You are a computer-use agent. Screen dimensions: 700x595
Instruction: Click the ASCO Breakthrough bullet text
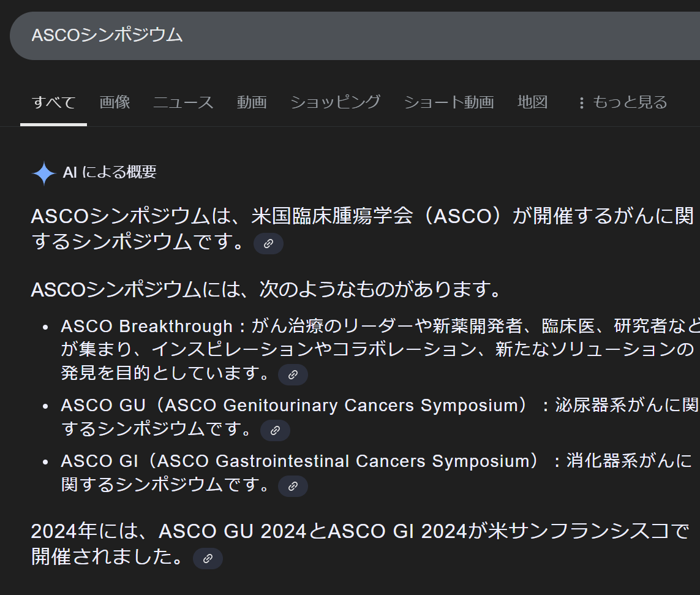146,326
